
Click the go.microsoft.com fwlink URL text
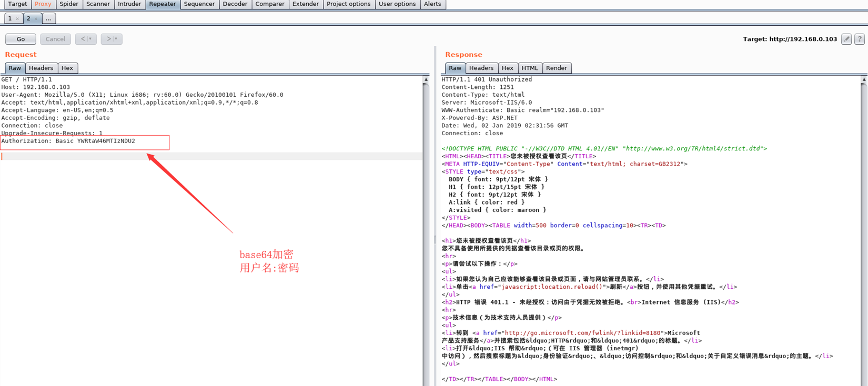tap(582, 333)
